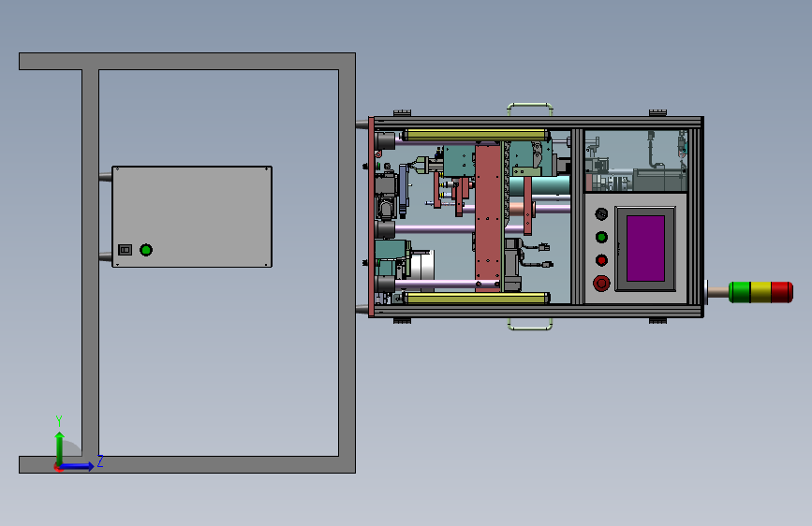812x526 pixels.
Task: Select the red vertical plate in the machine center
Action: [x=488, y=218]
